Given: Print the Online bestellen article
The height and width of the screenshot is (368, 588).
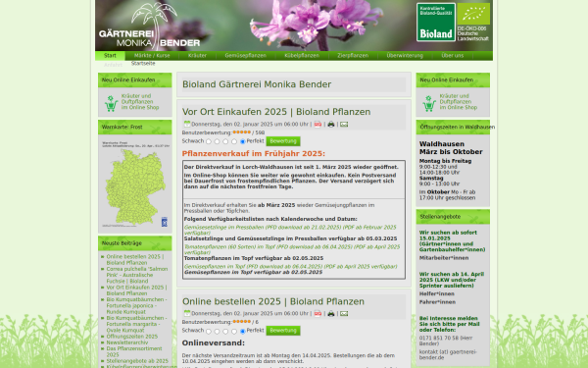Looking at the screenshot, I should (331, 314).
